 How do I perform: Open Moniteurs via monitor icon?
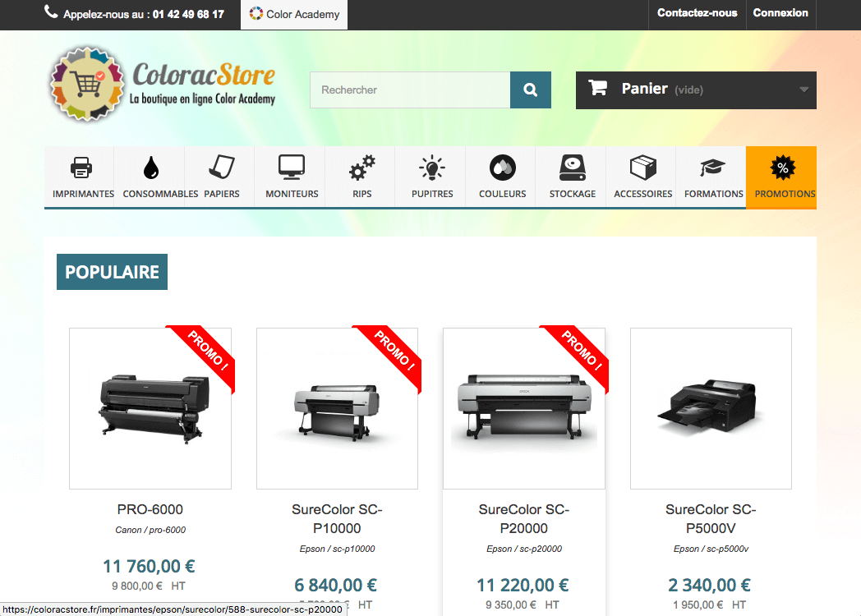[x=292, y=167]
